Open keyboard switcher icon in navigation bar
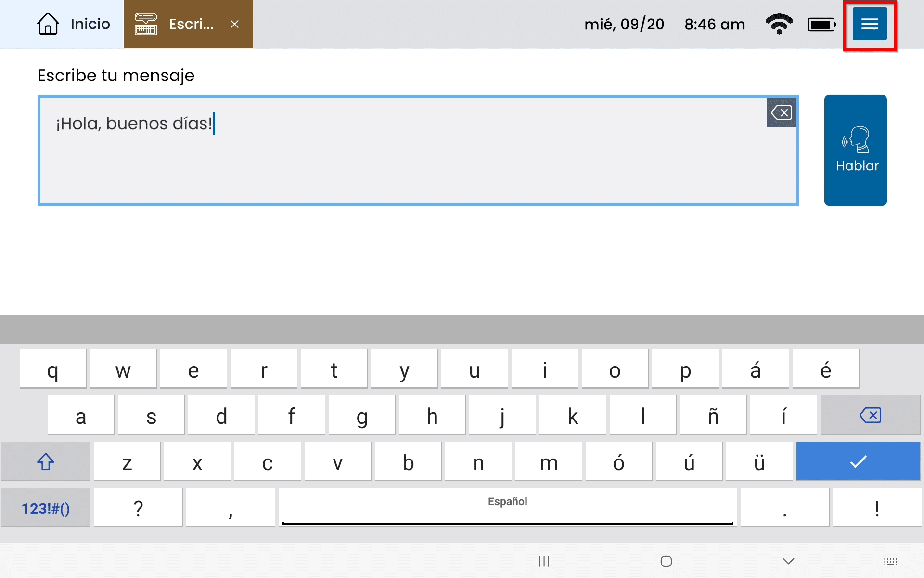Screen dimensions: 924x578 tap(890, 562)
